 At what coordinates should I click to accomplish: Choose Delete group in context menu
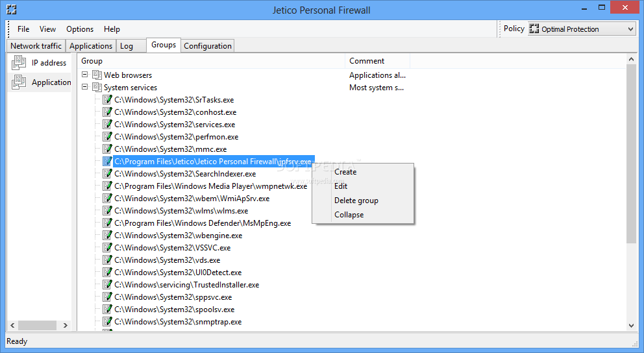point(363,201)
